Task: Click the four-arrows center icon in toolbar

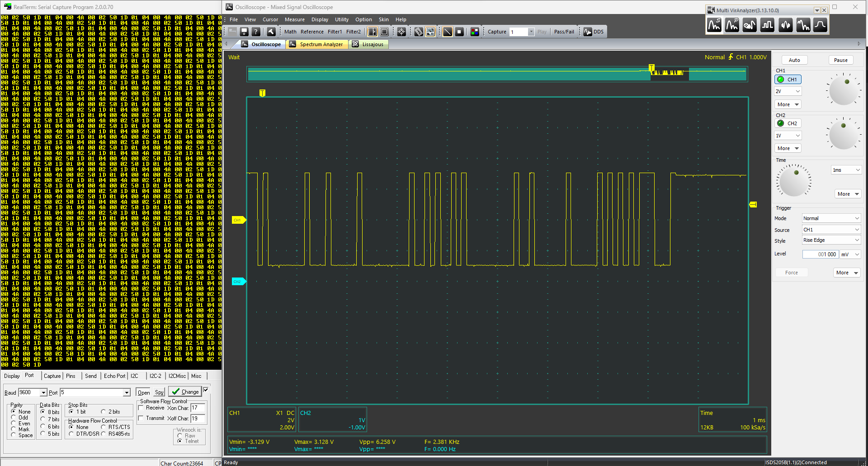Action: (x=401, y=32)
